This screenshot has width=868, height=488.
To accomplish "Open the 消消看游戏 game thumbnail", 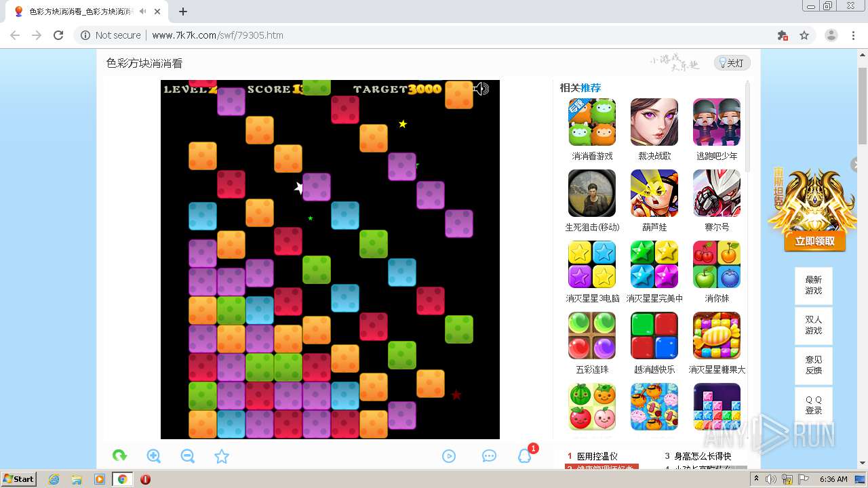I will [x=592, y=122].
